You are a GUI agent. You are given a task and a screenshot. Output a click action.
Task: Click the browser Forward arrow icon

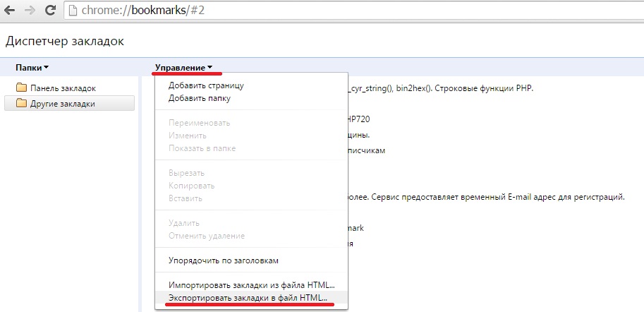tap(31, 11)
